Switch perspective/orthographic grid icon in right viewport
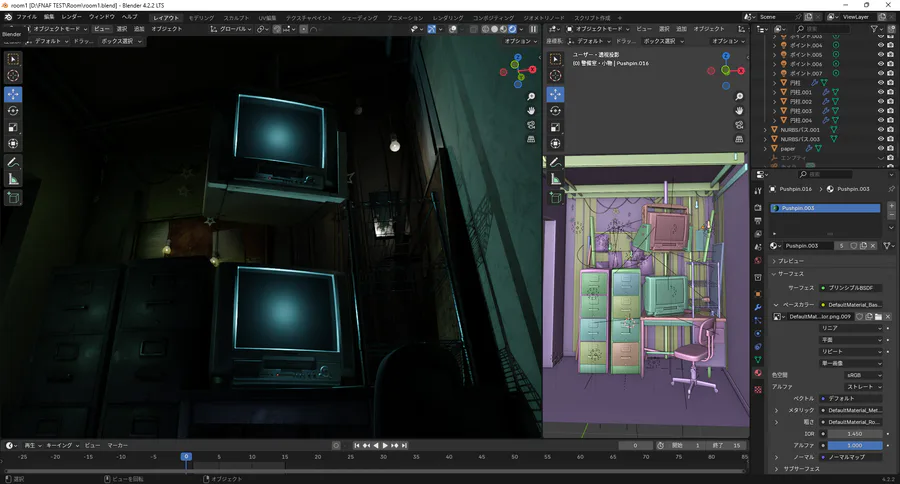The width and height of the screenshot is (900, 484). click(x=739, y=139)
